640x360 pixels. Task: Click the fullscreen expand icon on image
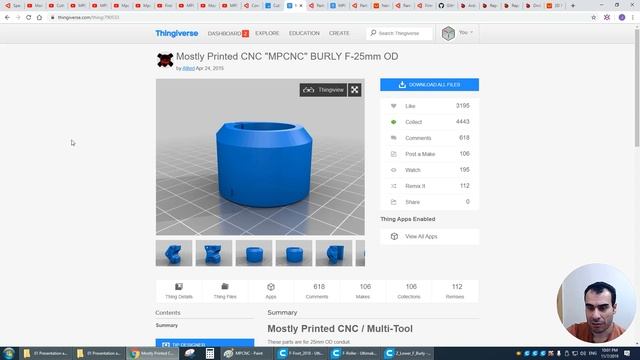tap(355, 90)
